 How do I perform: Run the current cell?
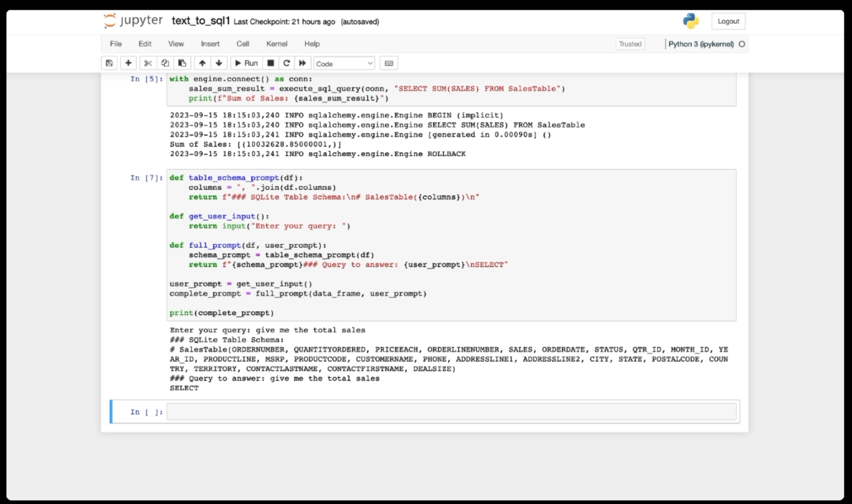(x=246, y=63)
